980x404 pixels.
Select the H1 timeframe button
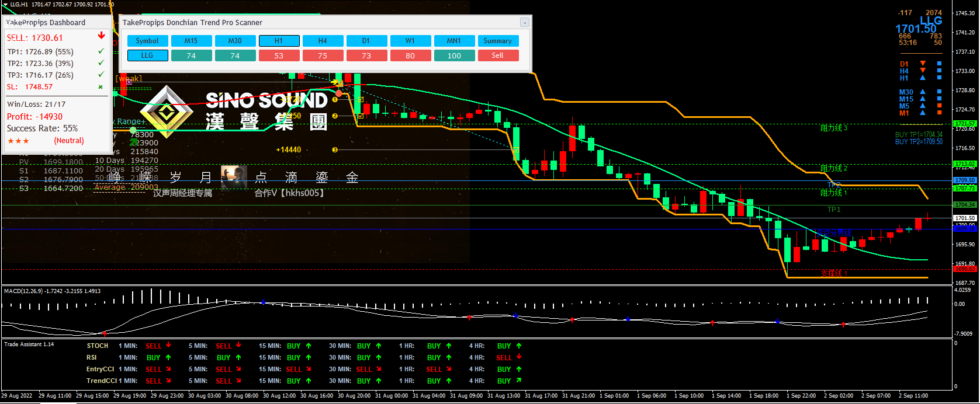click(x=279, y=41)
